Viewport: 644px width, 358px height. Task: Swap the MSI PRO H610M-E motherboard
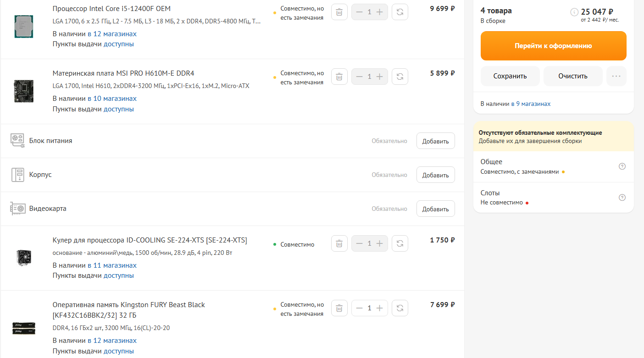[x=400, y=77]
